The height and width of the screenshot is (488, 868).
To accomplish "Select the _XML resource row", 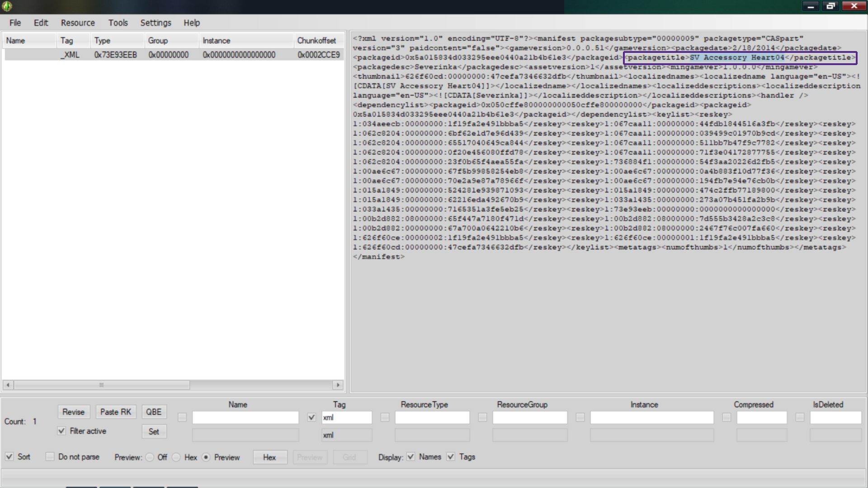I will tap(174, 55).
